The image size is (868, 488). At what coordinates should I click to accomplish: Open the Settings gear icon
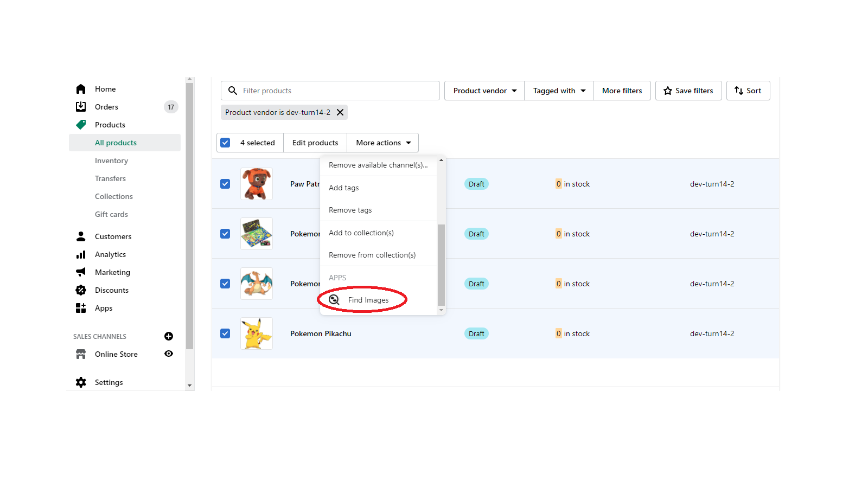[x=81, y=382]
